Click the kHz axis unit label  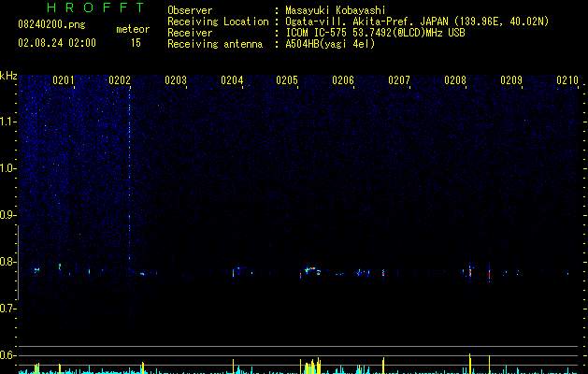(8, 76)
